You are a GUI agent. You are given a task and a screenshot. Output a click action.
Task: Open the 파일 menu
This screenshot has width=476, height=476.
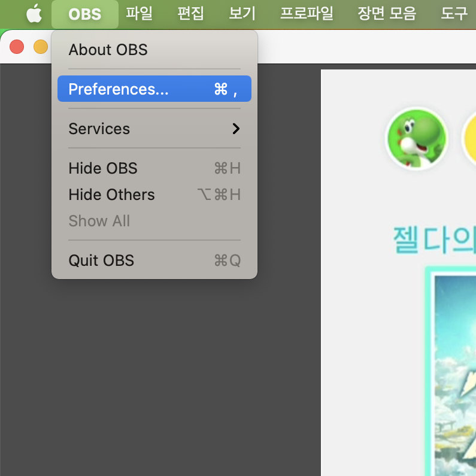[139, 14]
